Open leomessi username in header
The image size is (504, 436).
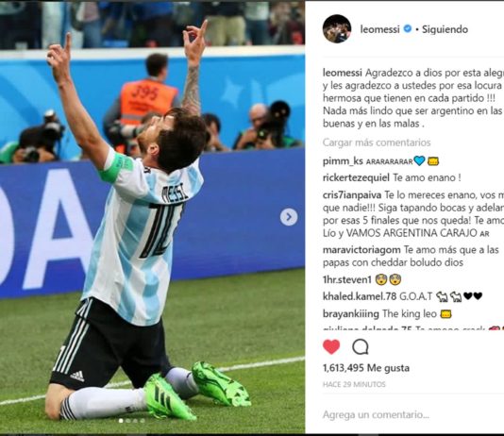pyautogui.click(x=379, y=29)
